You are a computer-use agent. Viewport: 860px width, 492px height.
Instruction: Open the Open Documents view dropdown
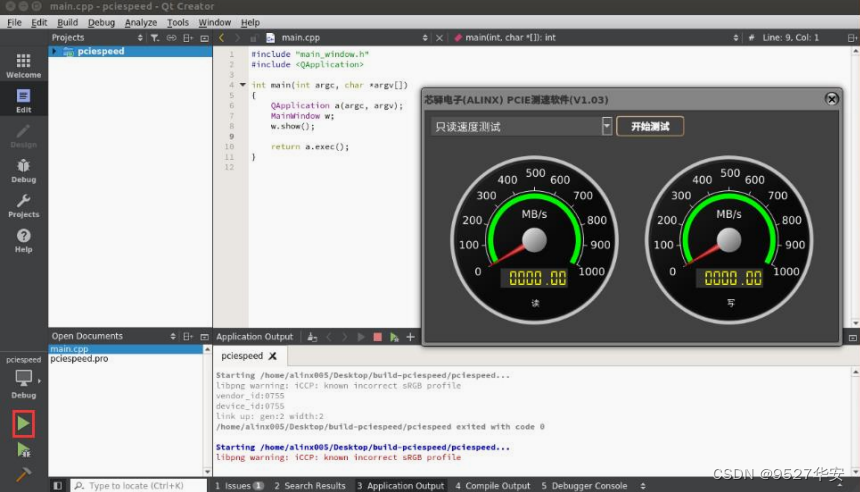(x=173, y=336)
